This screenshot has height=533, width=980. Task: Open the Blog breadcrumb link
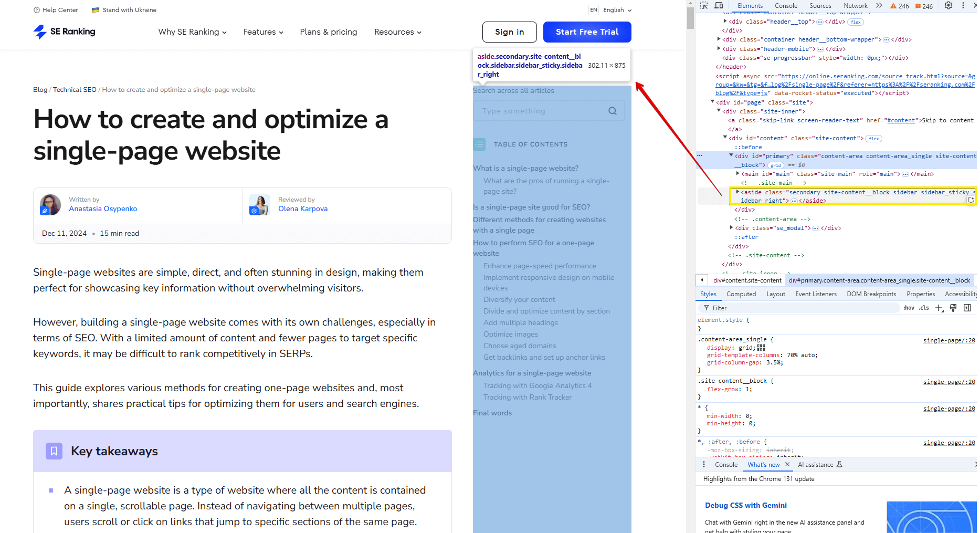pos(40,90)
